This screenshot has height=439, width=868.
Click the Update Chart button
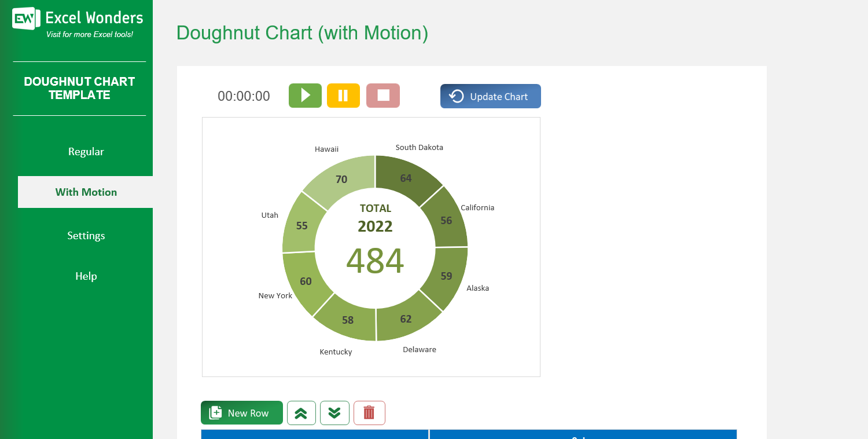(490, 96)
